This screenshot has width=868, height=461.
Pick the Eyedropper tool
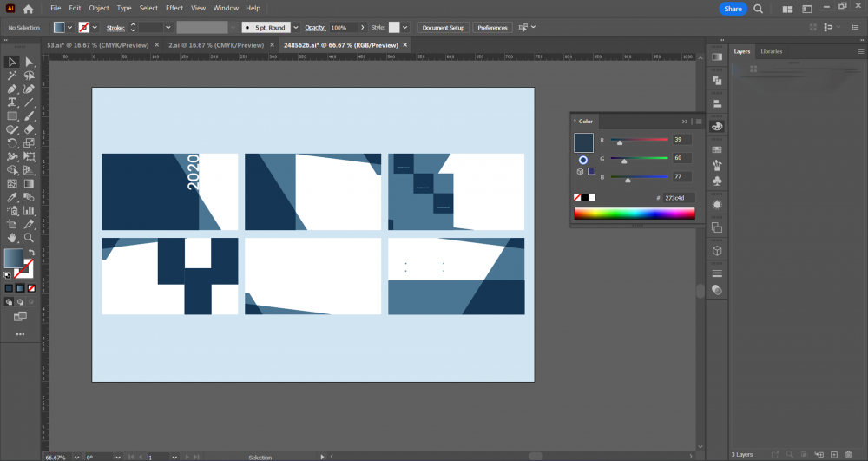[11, 197]
